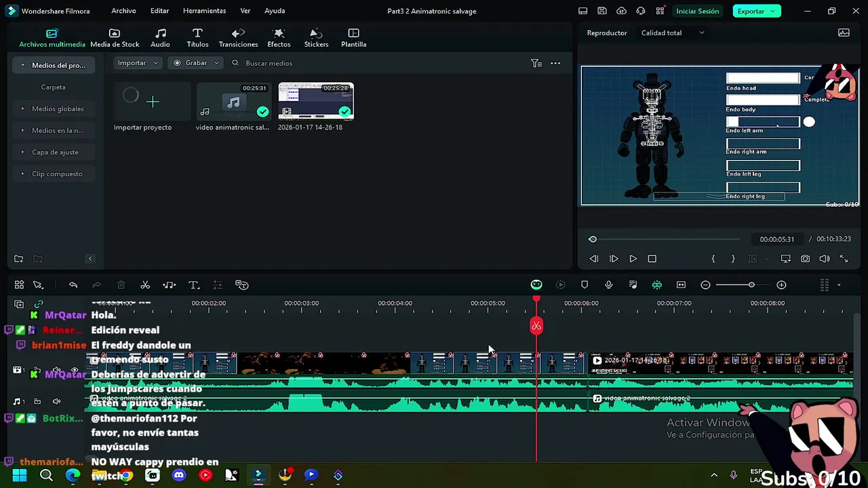Viewport: 868px width, 488px height.
Task: Play the preview video
Action: point(633,259)
